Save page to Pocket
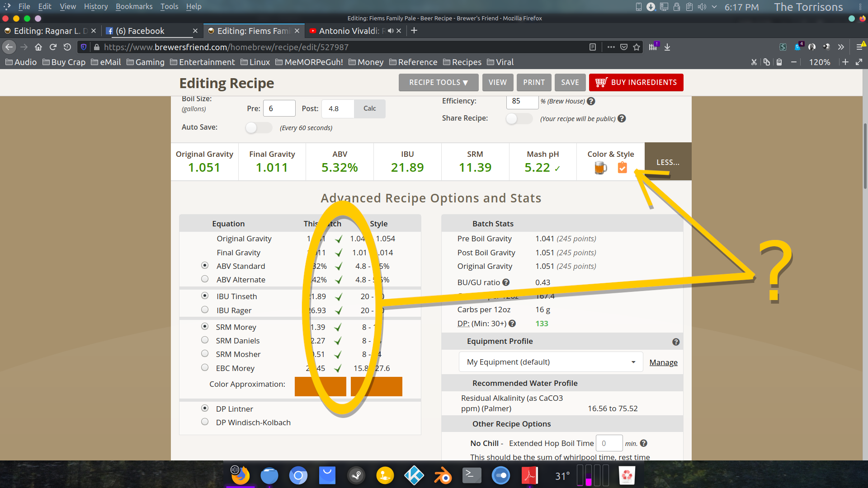This screenshot has width=868, height=488. point(624,47)
